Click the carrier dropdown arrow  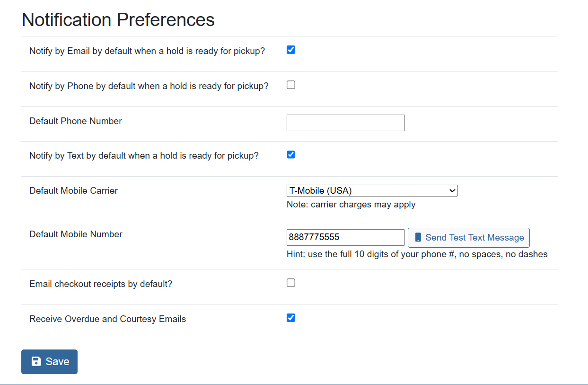coord(452,190)
